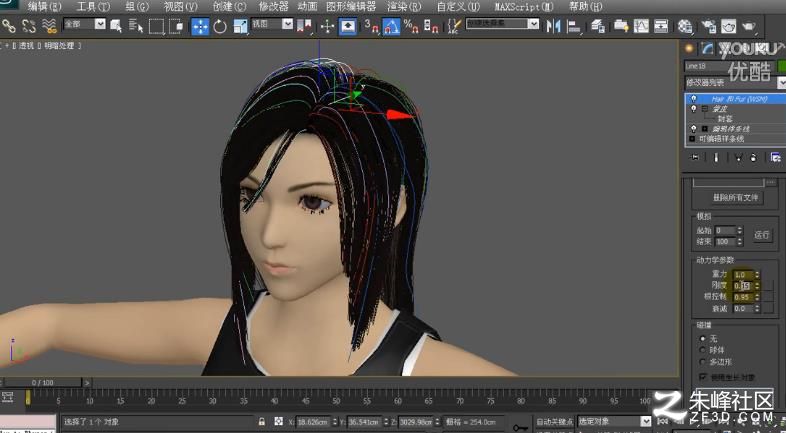The image size is (786, 433).
Task: Click the Render Production teapot icon
Action: point(748,26)
